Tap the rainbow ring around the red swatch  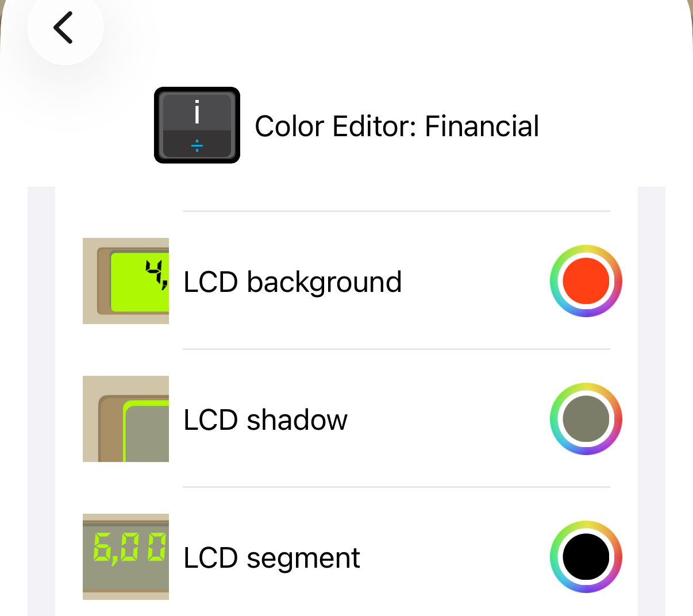tap(586, 249)
